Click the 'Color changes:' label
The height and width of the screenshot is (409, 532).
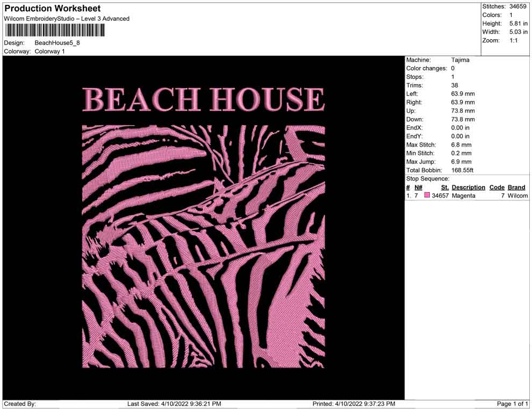427,69
